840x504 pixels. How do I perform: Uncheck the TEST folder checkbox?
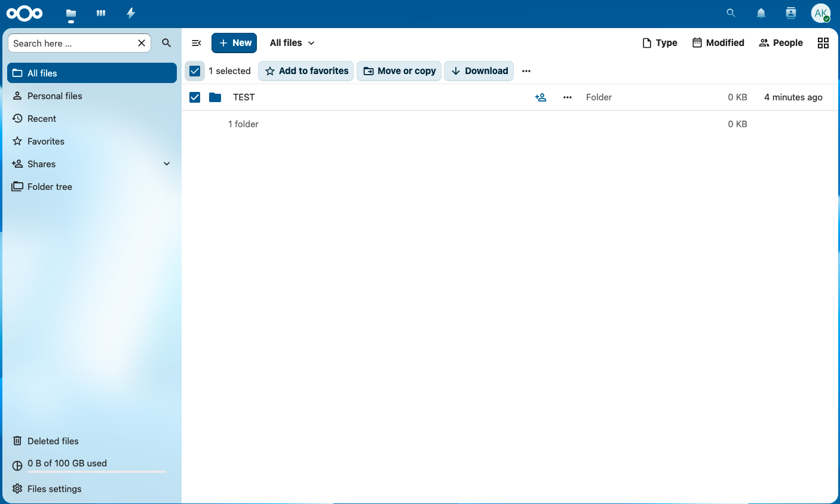(195, 97)
